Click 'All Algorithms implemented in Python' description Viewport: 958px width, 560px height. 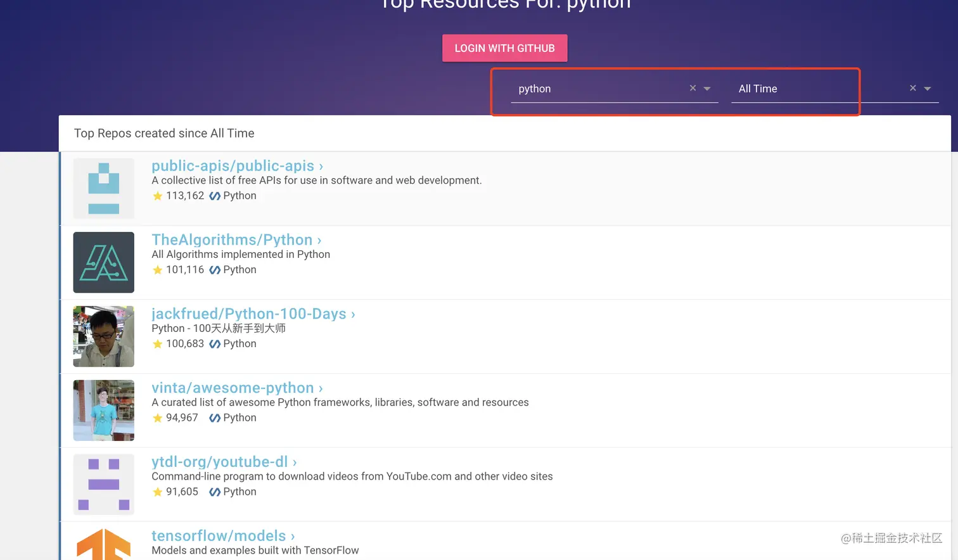coord(241,255)
